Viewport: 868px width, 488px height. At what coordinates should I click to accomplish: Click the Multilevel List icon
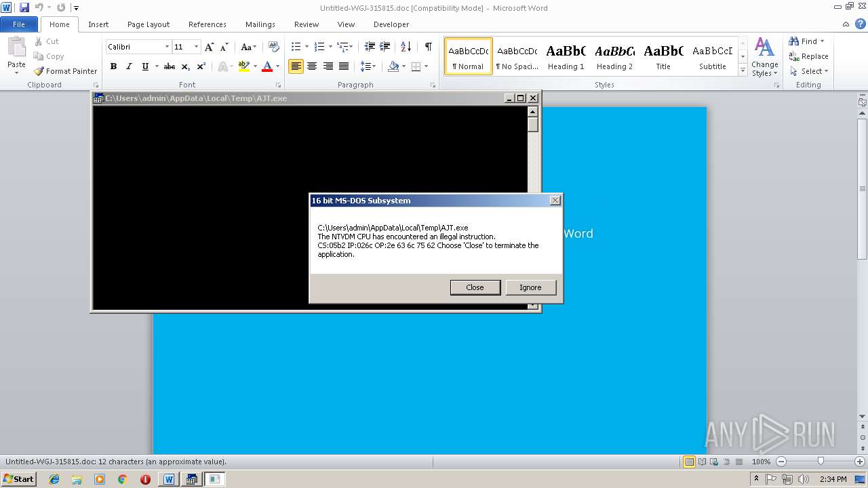coord(344,47)
